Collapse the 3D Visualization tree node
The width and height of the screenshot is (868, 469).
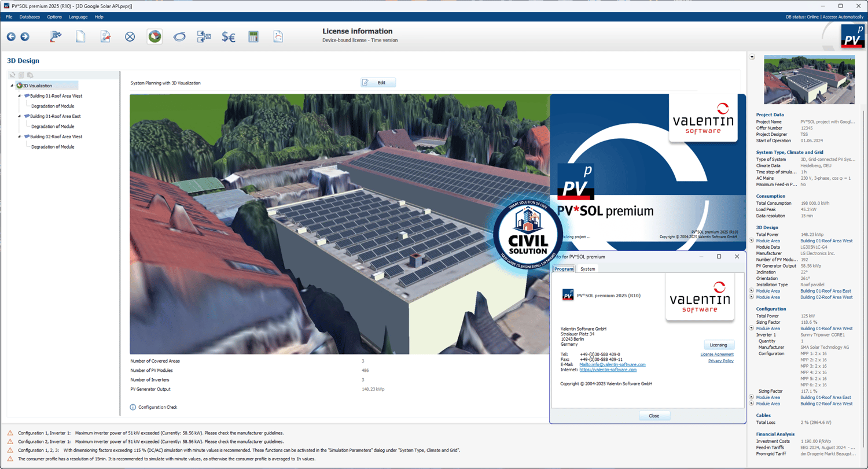(x=12, y=86)
